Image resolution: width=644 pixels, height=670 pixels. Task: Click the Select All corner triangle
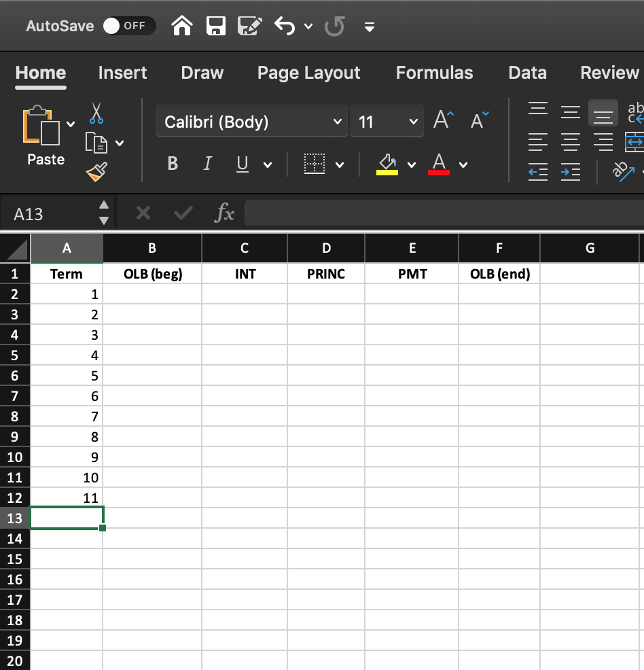click(x=17, y=249)
